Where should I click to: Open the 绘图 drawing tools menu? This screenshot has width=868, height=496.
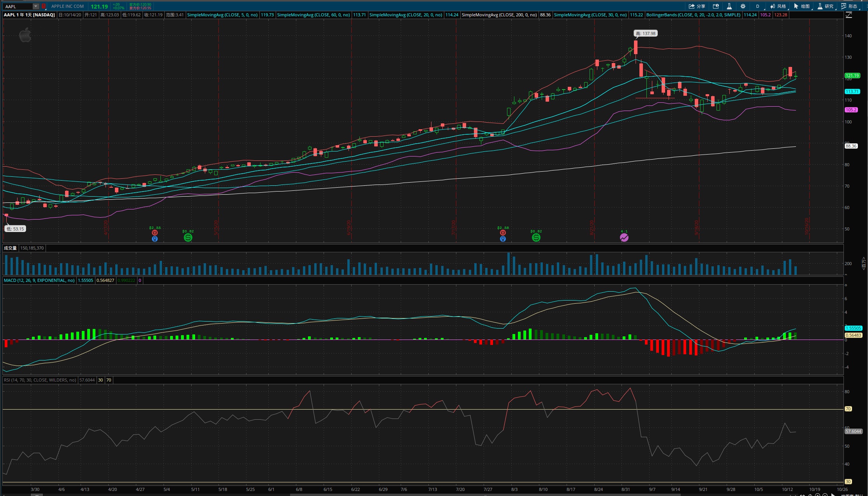click(802, 6)
